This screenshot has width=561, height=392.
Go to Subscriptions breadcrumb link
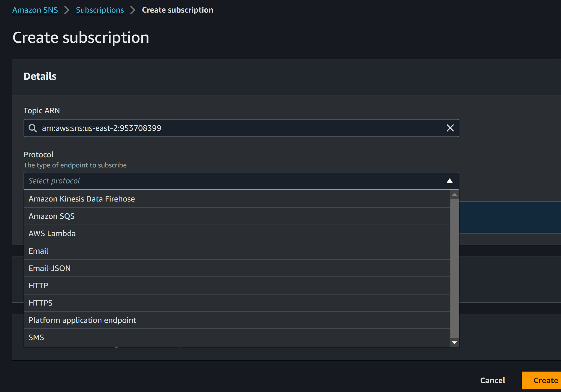pyautogui.click(x=100, y=10)
